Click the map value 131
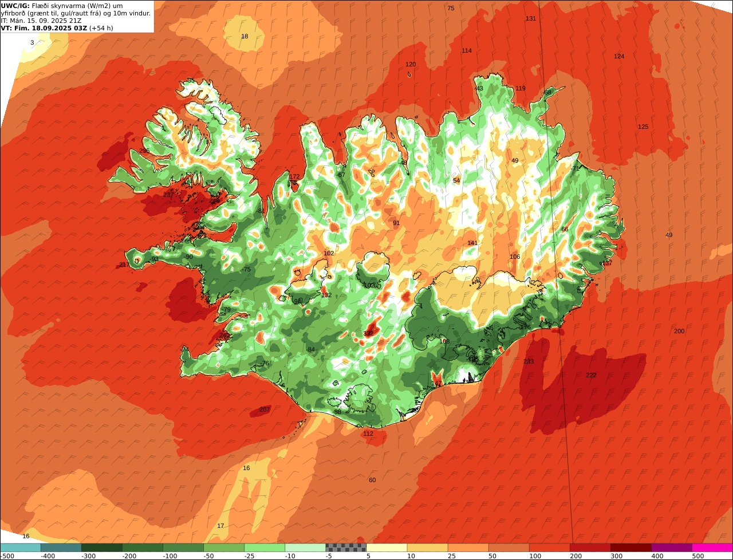The height and width of the screenshot is (560, 733). [531, 18]
